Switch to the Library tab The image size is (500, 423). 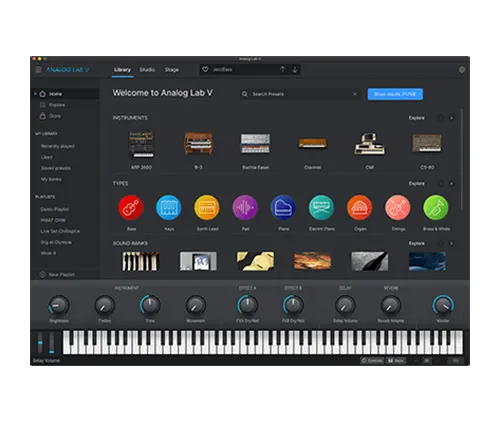click(x=122, y=70)
